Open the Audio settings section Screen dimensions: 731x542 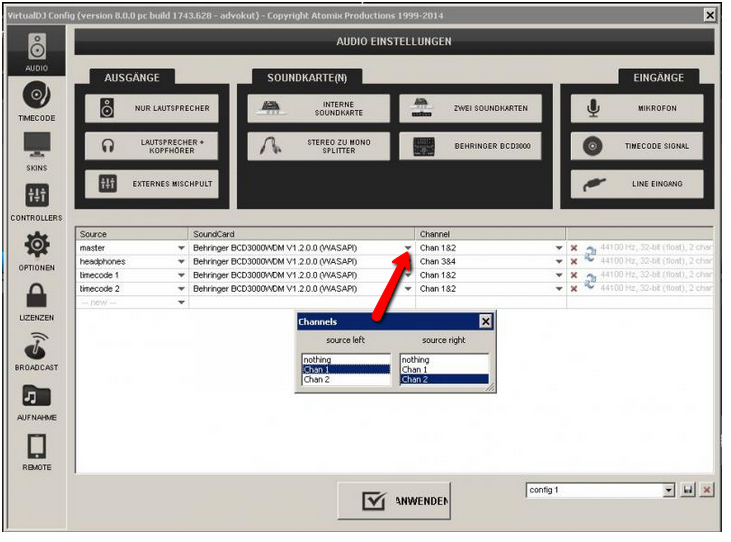[x=36, y=51]
